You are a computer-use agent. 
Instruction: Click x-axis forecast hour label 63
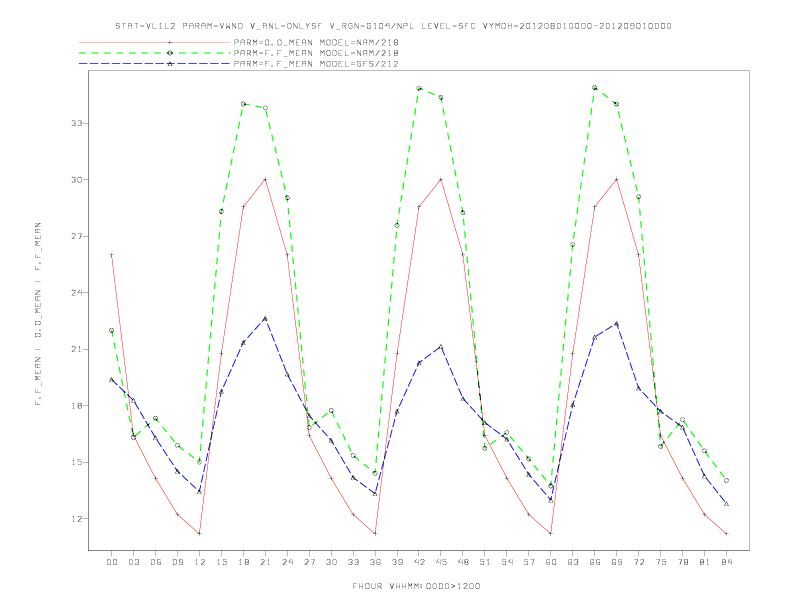(x=573, y=562)
